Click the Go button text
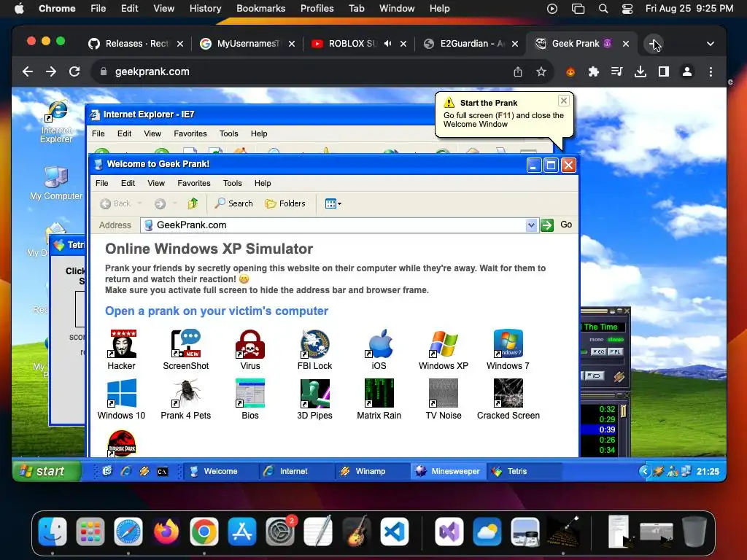 coord(566,225)
